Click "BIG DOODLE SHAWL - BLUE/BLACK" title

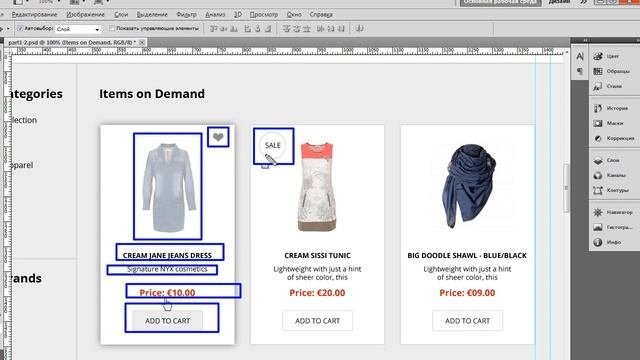click(x=467, y=256)
